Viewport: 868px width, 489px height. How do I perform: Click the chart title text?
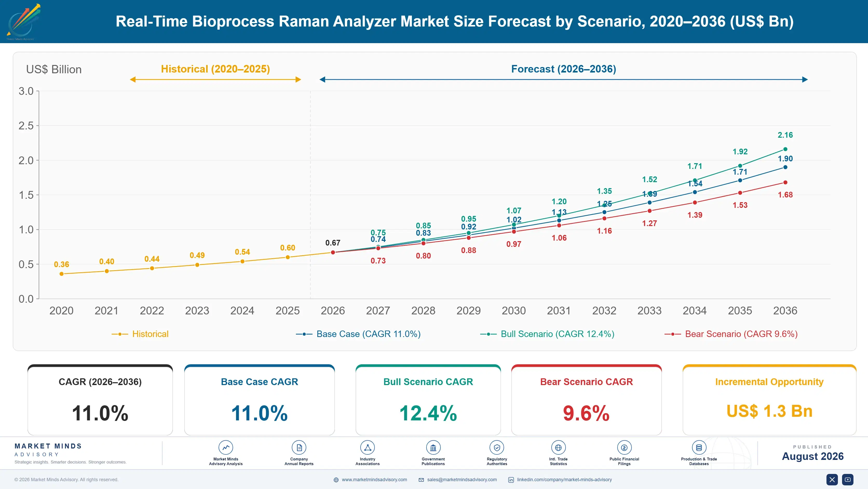455,21
